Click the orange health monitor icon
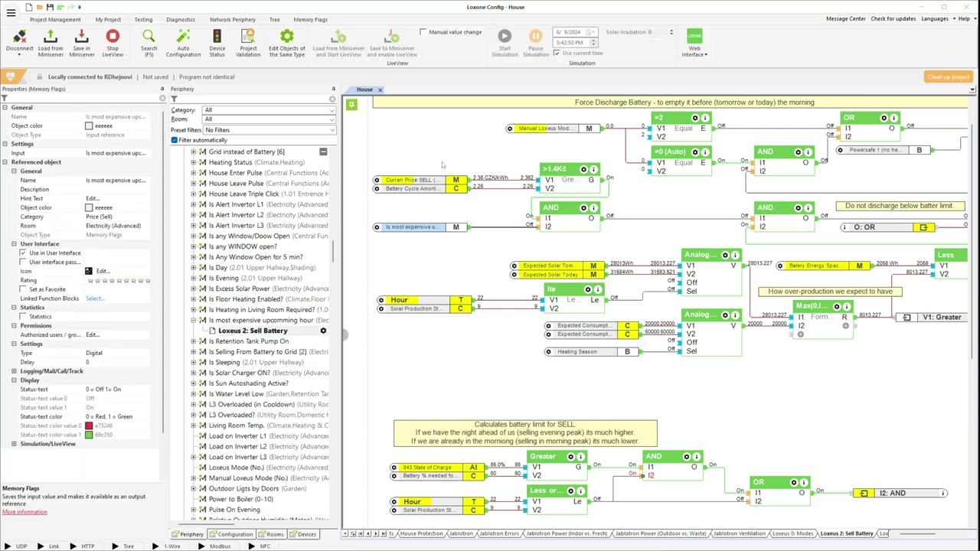980x551 pixels. [10, 77]
